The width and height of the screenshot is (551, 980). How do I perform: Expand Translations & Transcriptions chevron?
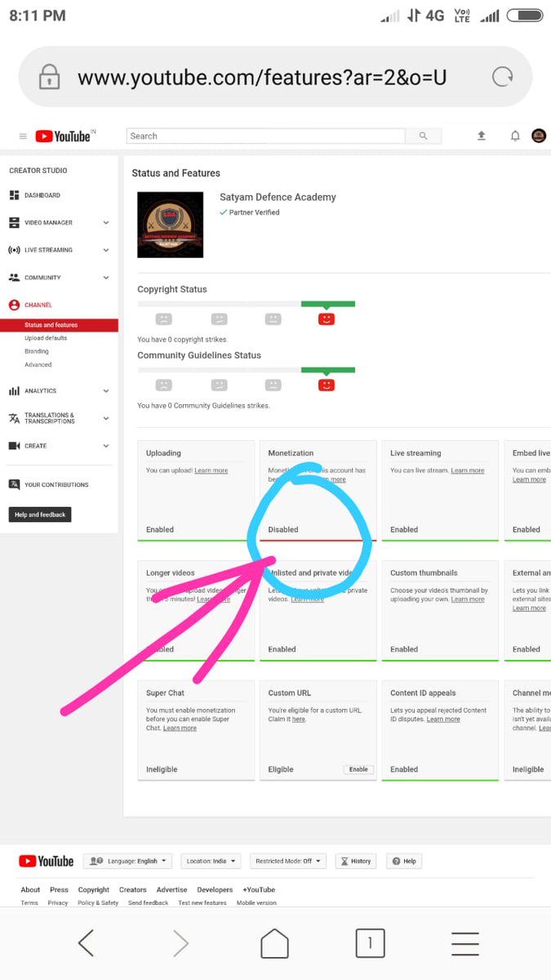pyautogui.click(x=106, y=418)
